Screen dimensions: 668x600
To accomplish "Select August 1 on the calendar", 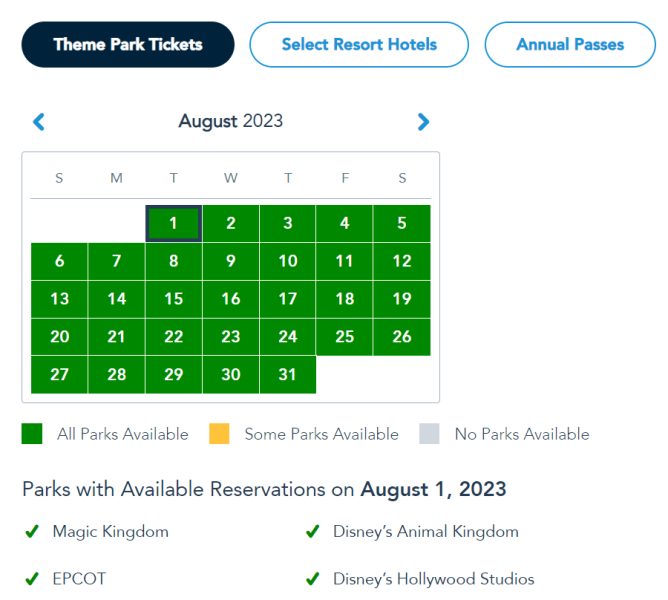I will (174, 224).
